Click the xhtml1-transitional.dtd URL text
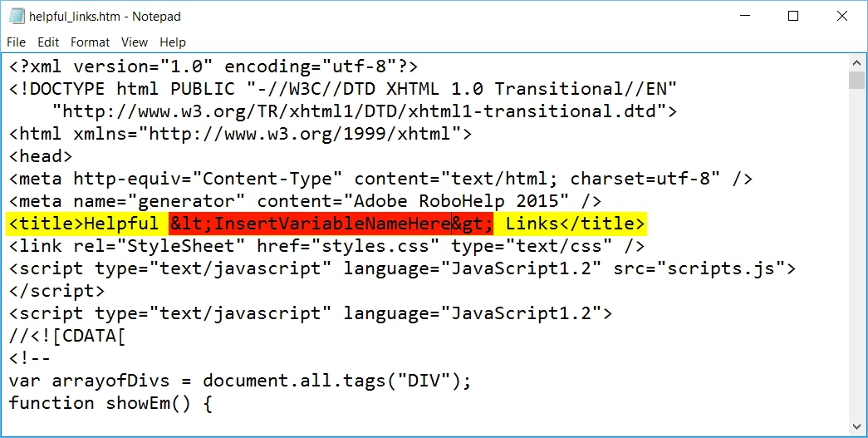868x438 pixels. pos(365,111)
